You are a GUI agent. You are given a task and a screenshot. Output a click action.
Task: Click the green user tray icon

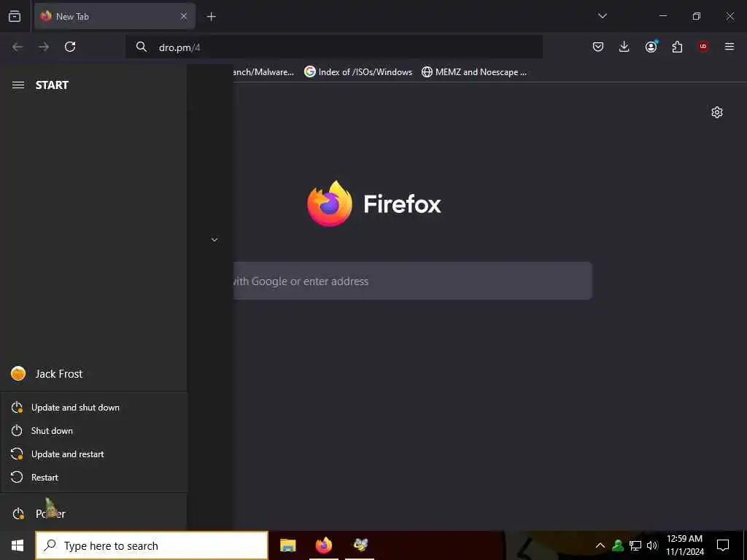click(618, 545)
